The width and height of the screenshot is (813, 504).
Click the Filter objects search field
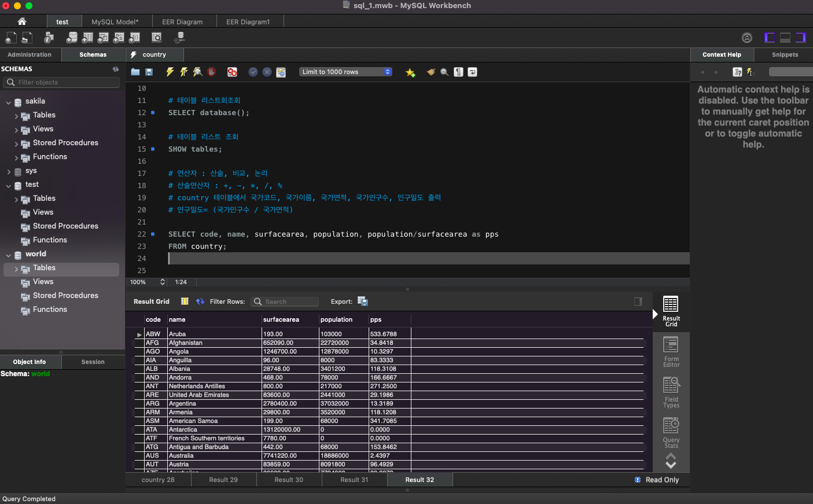coord(62,82)
